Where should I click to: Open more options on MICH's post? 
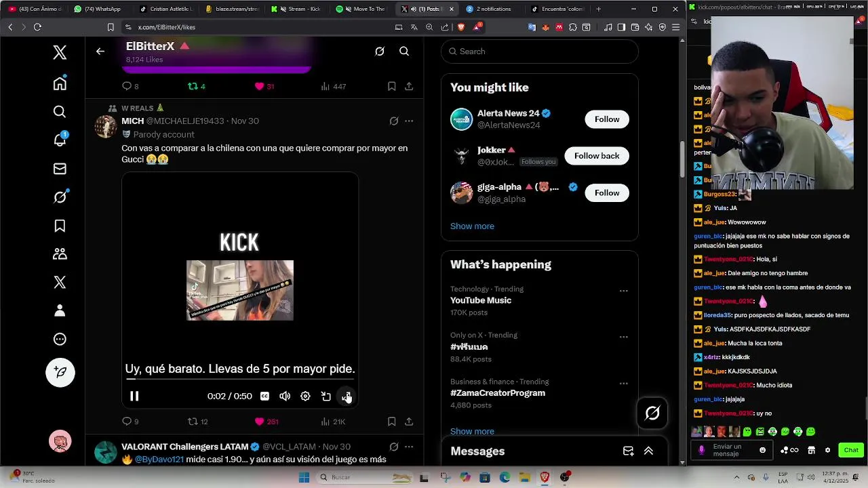[409, 121]
